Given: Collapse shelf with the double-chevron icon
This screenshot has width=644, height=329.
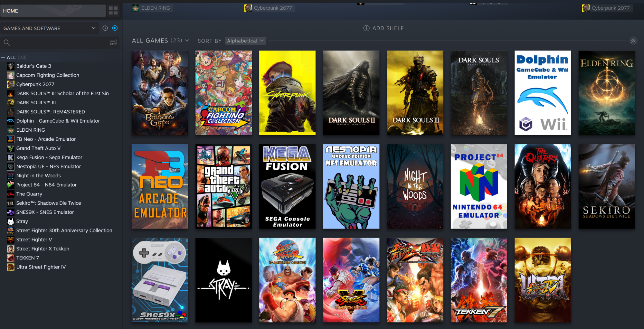Looking at the screenshot, I should point(633,41).
